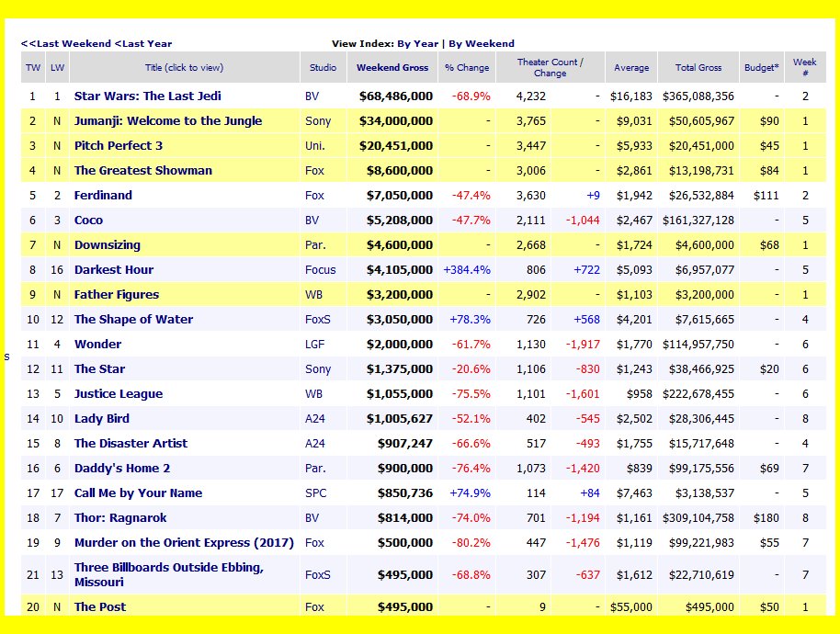Open The Star movie link
The image size is (840, 634).
click(x=99, y=369)
